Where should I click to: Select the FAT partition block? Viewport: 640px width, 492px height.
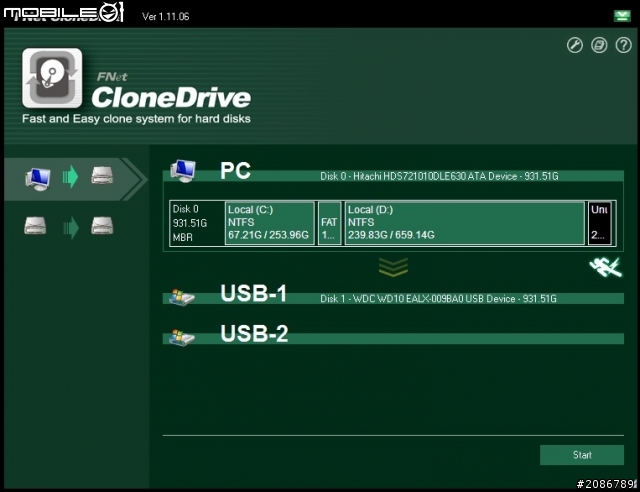click(x=329, y=223)
